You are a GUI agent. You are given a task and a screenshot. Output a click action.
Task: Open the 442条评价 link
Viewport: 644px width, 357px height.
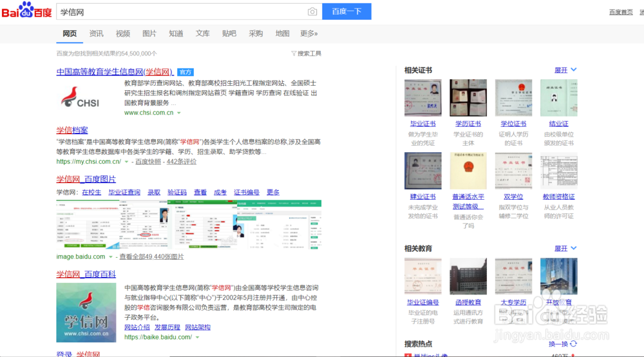tap(182, 162)
